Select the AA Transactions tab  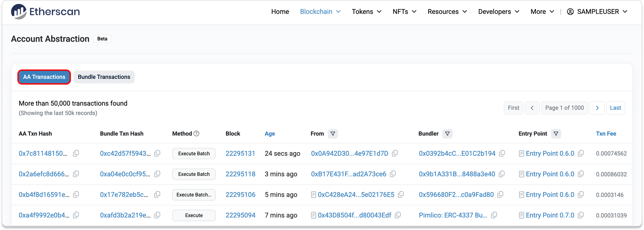click(44, 77)
